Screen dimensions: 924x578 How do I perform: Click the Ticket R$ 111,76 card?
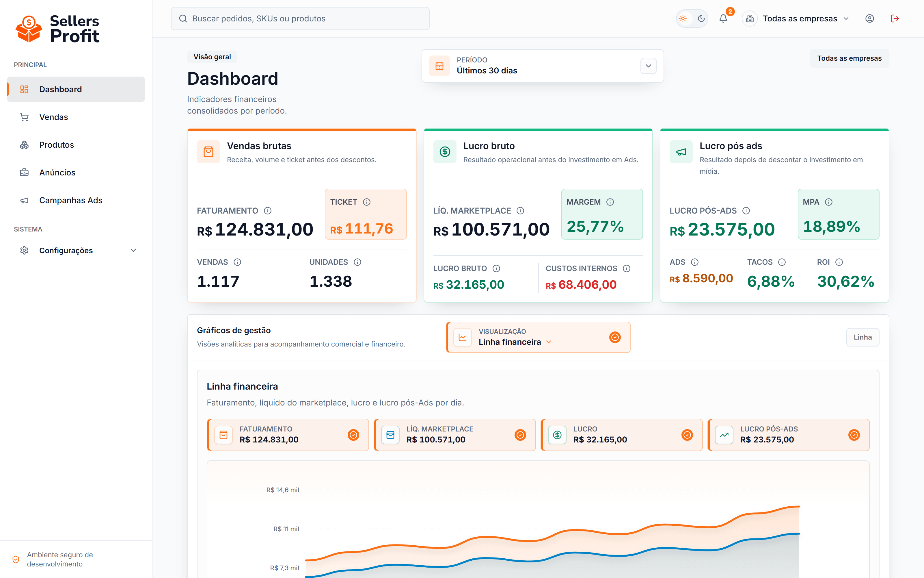(365, 214)
